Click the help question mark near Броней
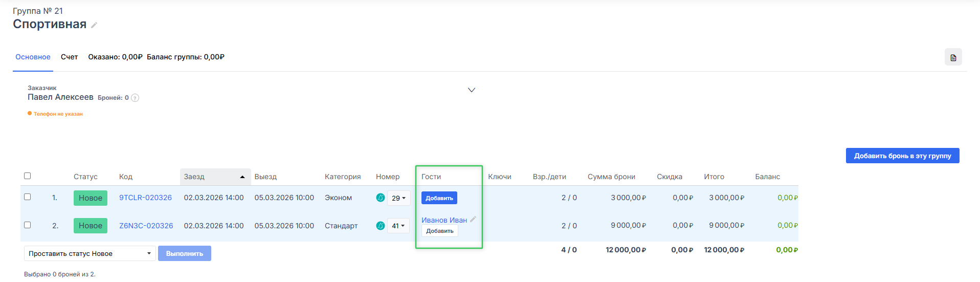980x282 pixels. pyautogui.click(x=135, y=98)
